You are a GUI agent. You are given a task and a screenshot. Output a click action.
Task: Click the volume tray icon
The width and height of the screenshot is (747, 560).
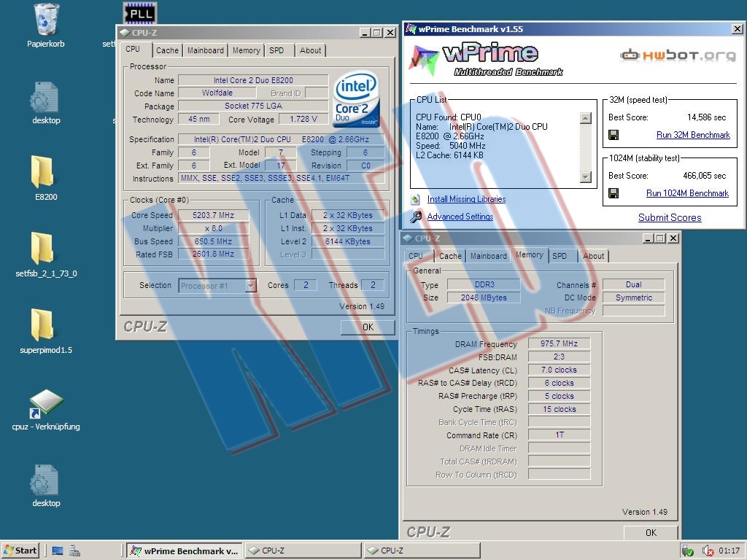click(x=708, y=551)
